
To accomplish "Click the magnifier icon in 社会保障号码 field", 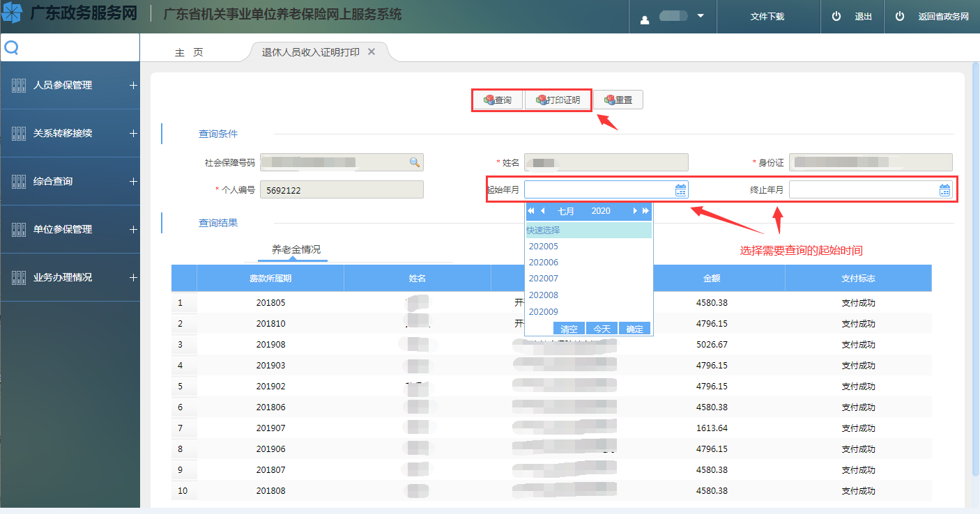I will 415,162.
